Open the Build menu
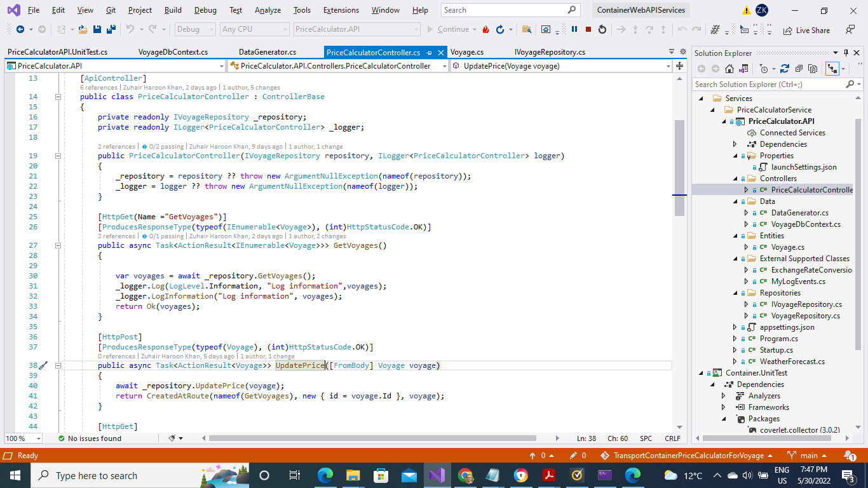The image size is (868, 488). tap(173, 10)
